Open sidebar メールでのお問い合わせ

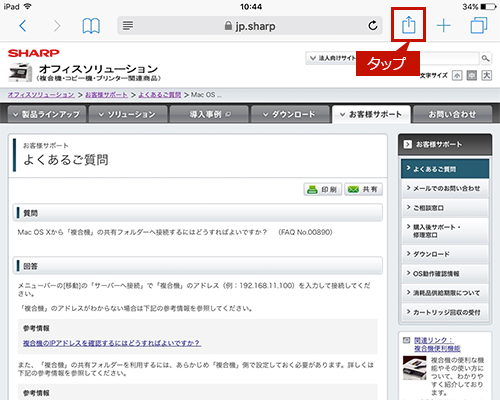point(445,188)
